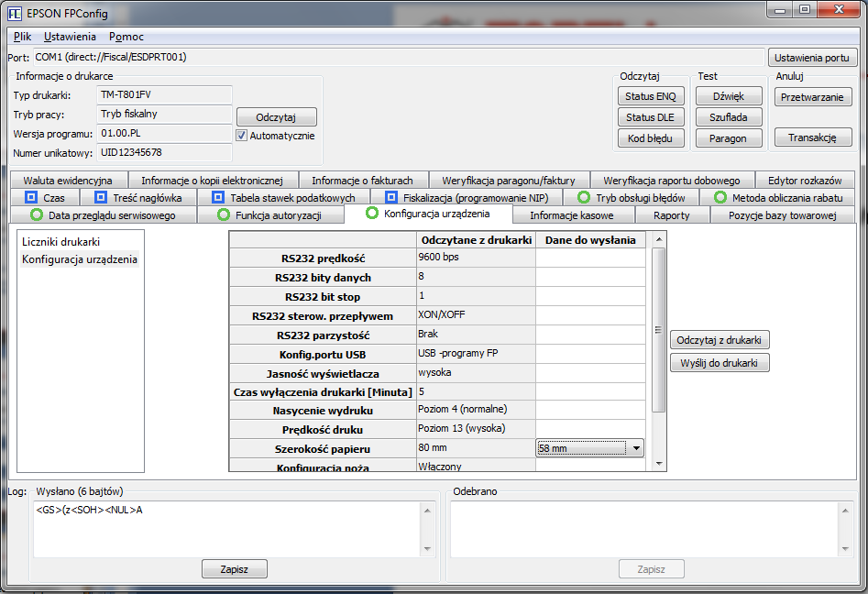
Task: Switch to Waluta ewidencyjna tab
Action: [68, 181]
